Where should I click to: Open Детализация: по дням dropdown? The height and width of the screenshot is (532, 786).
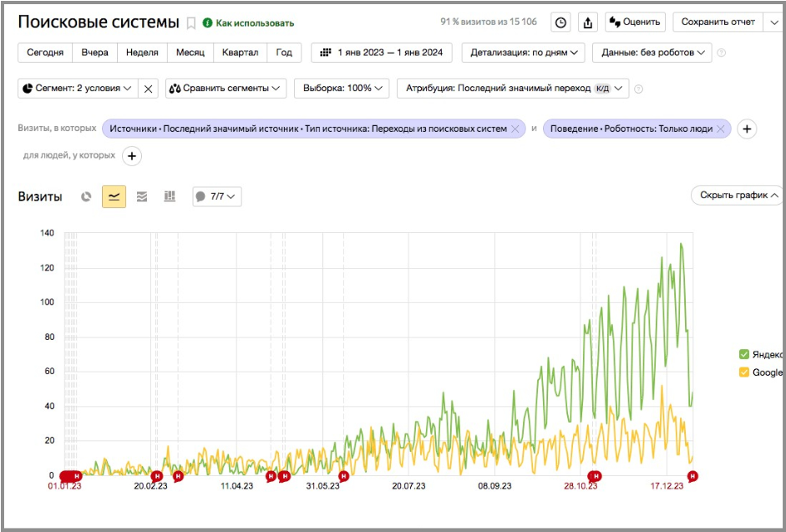pos(524,53)
